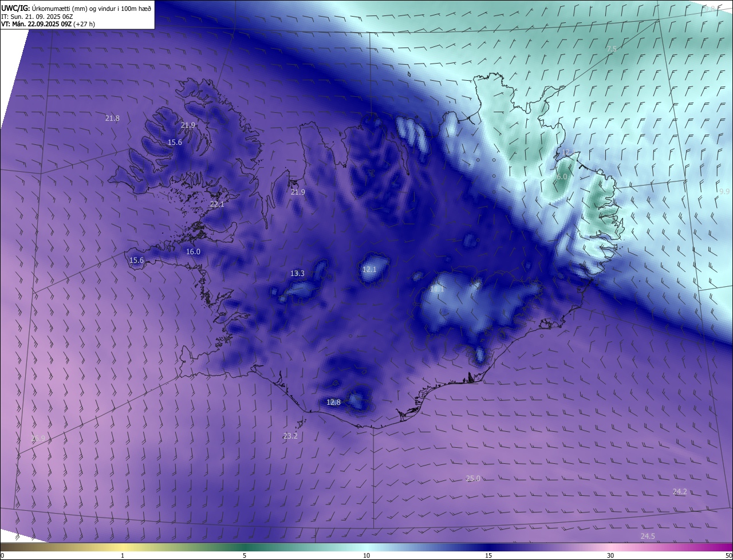Viewport: 733px width, 560px height.
Task: Click the 12.1 value on the glacier
Action: click(369, 269)
